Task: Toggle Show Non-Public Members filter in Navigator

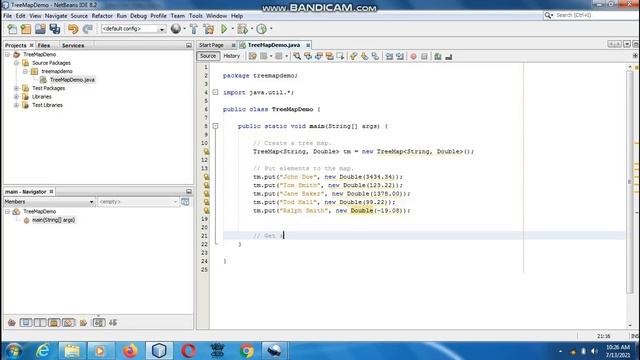Action: coord(54,323)
